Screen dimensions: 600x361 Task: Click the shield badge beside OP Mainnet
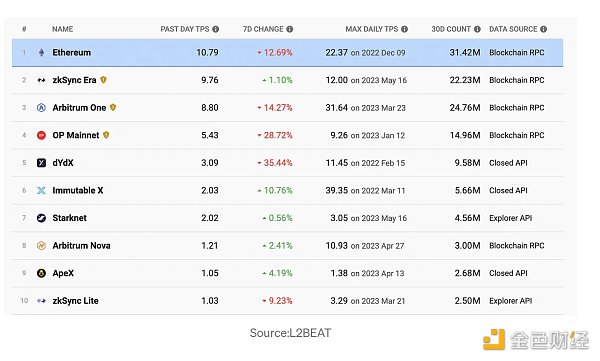coord(106,135)
